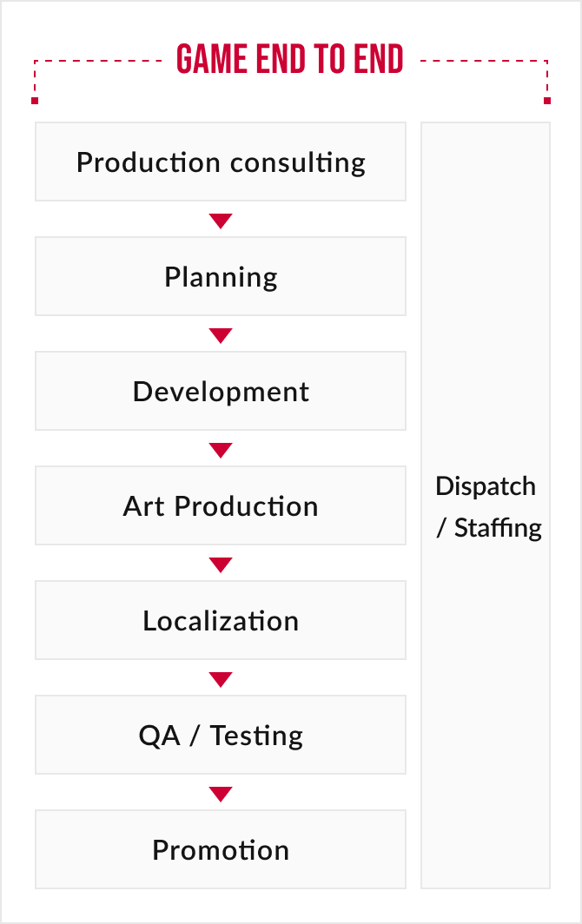
Task: Click dashed red line left of title
Action: click(x=98, y=60)
